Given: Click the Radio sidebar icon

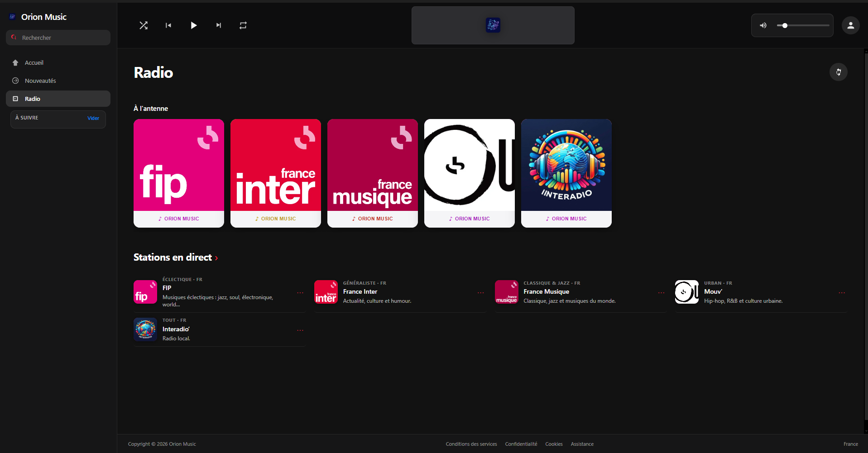Looking at the screenshot, I should 15,99.
